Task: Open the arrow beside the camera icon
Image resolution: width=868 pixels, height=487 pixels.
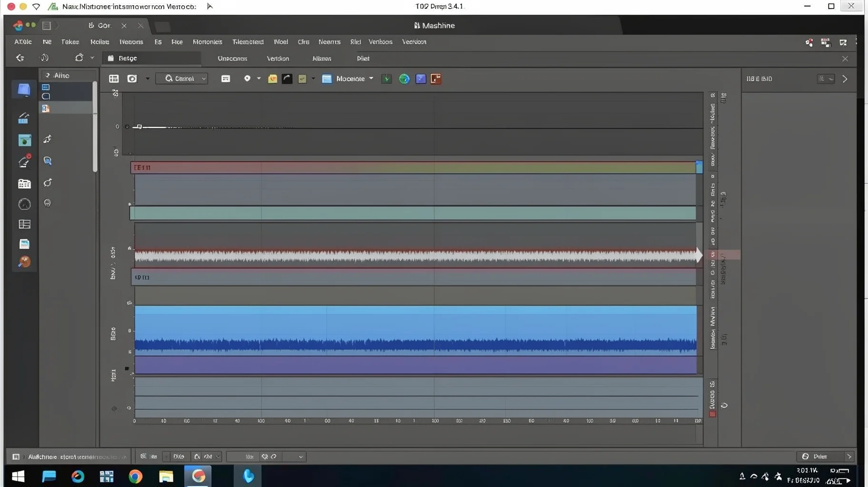Action: [148, 78]
